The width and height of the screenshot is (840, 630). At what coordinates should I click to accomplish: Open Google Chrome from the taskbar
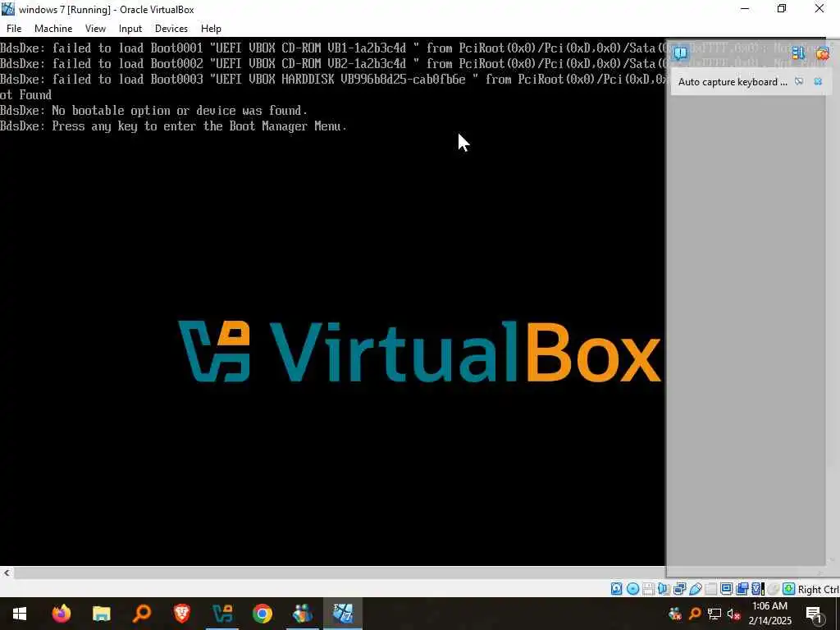[x=262, y=614]
